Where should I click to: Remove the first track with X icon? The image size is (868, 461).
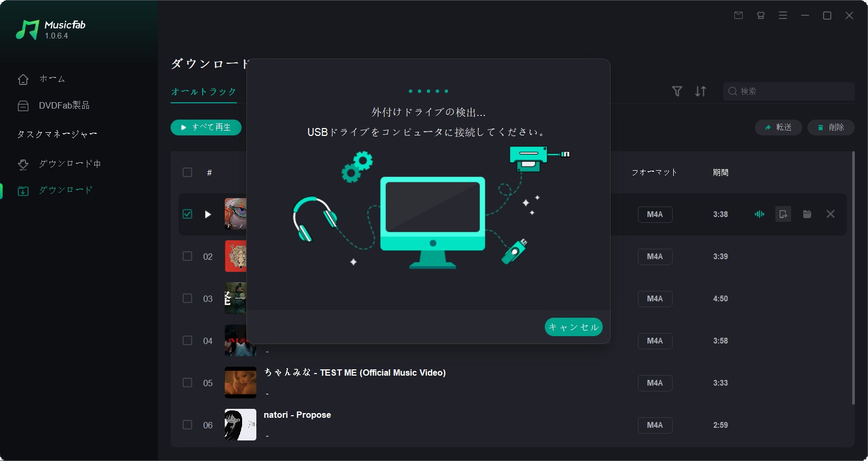pos(831,214)
